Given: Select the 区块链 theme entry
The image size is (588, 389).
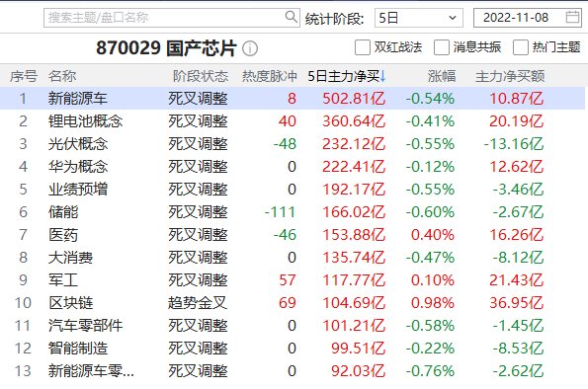Looking at the screenshot, I should tap(293, 303).
